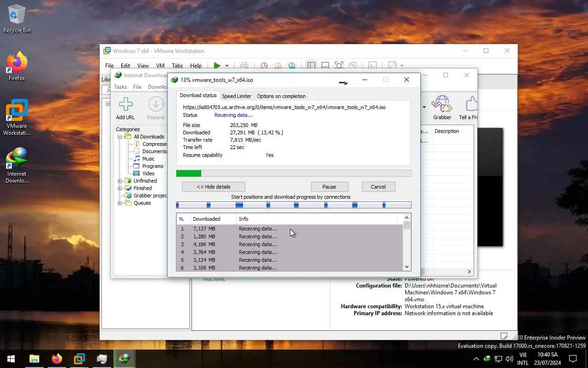The width and height of the screenshot is (588, 368).
Task: Open File Explorer from taskbar
Action: pyautogui.click(x=34, y=359)
